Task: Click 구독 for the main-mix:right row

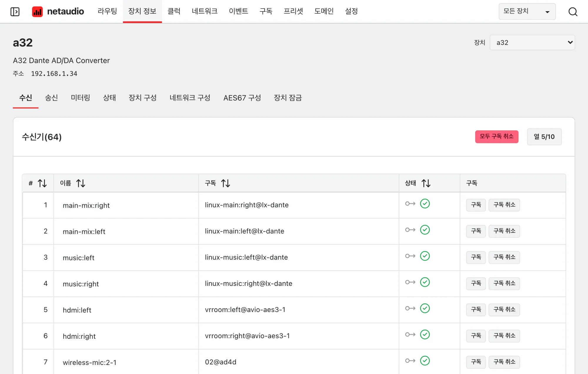Action: [476, 205]
